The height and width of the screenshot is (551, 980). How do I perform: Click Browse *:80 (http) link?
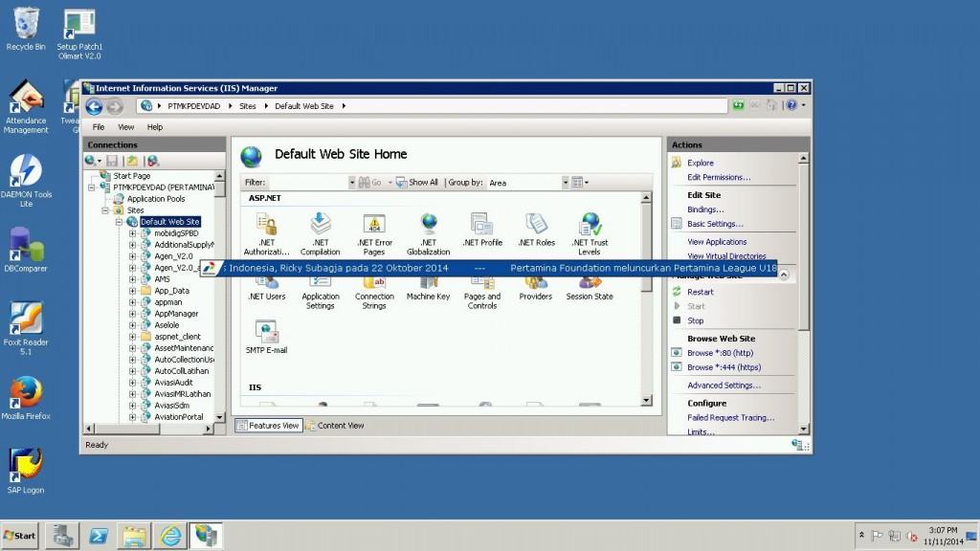720,353
